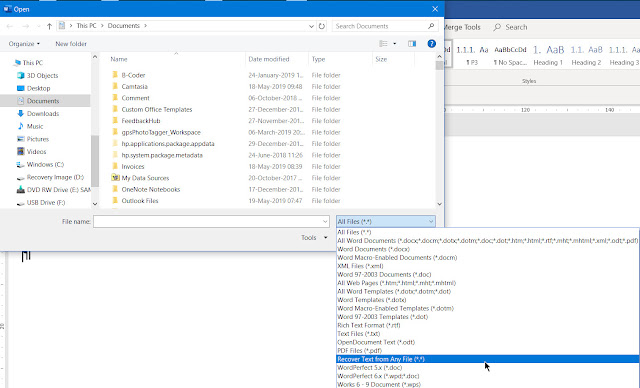Choose Rich Text Format (*.rtf) option
This screenshot has height=388, width=640.
(x=487, y=325)
